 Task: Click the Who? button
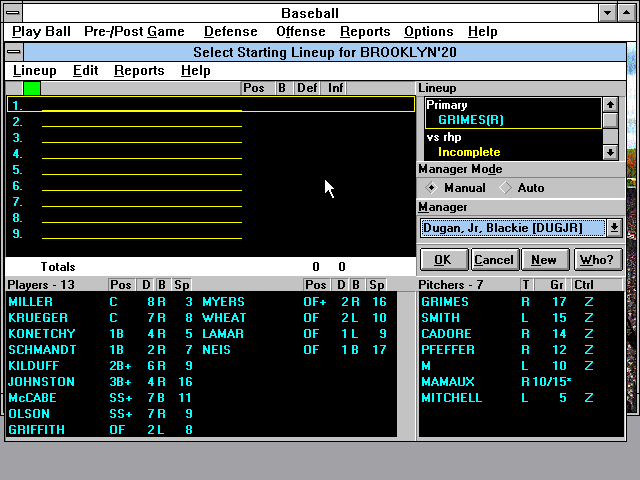tap(596, 260)
